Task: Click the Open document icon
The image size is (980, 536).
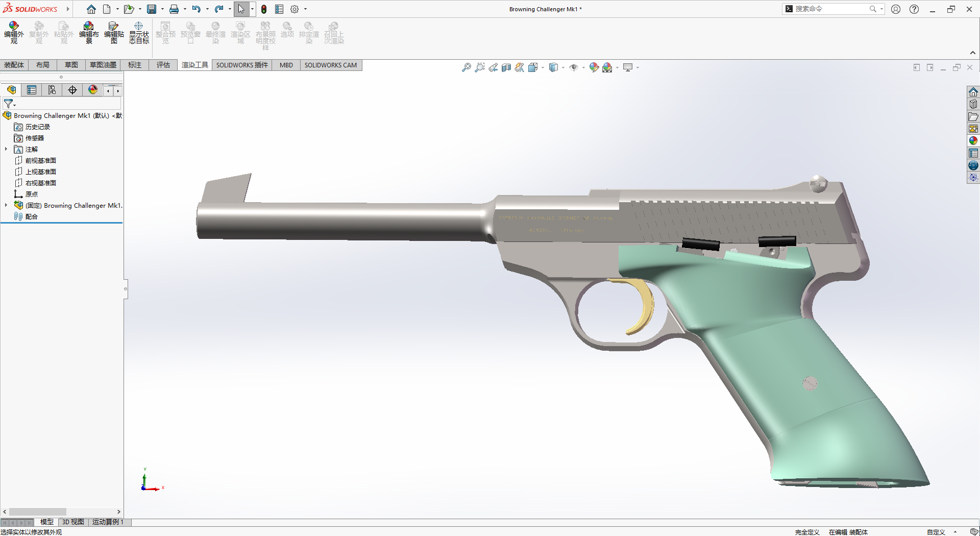Action: coord(129,9)
